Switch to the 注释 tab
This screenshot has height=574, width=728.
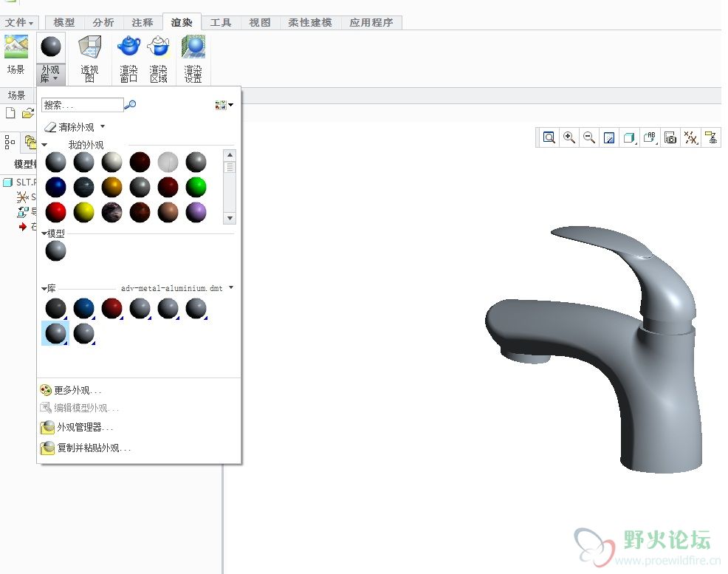click(x=142, y=22)
